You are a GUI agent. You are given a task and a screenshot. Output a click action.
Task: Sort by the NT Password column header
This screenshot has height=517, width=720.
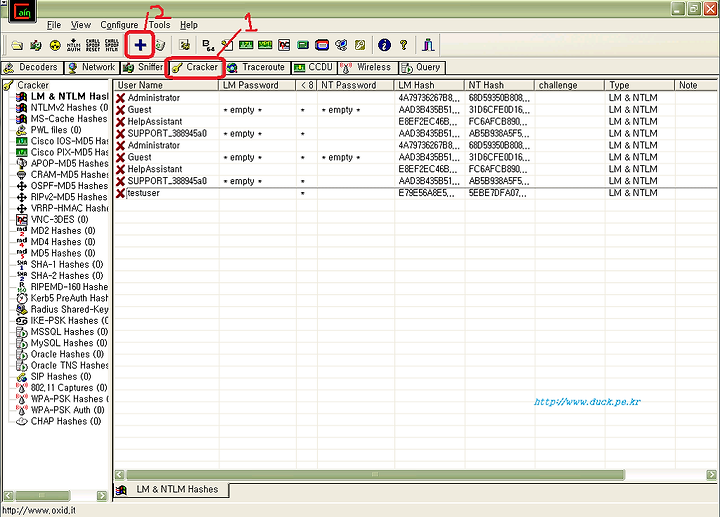coord(355,85)
